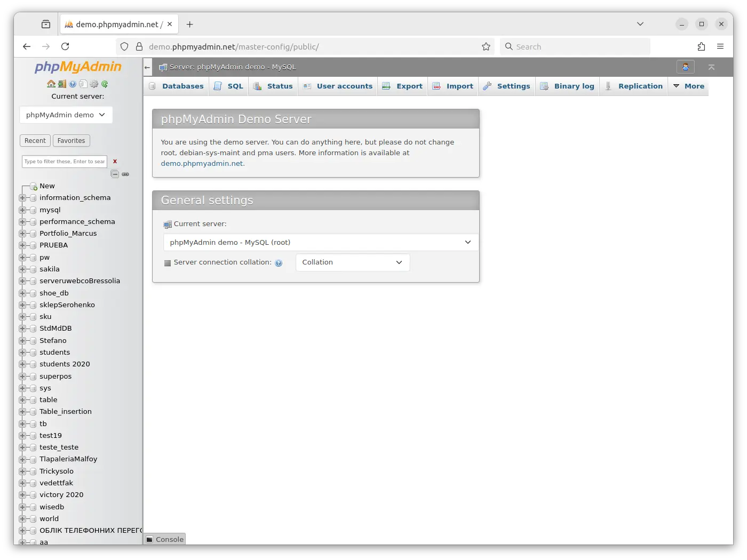
Task: Show the Favorites list
Action: coord(71,140)
